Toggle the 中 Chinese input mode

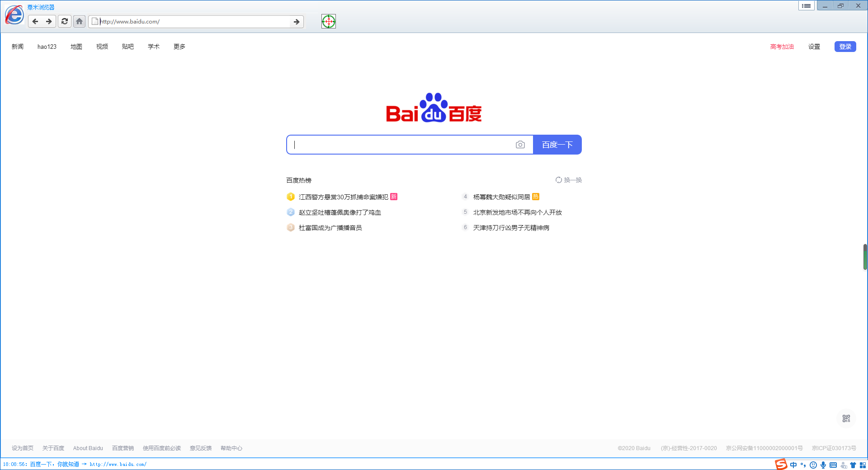tap(793, 465)
